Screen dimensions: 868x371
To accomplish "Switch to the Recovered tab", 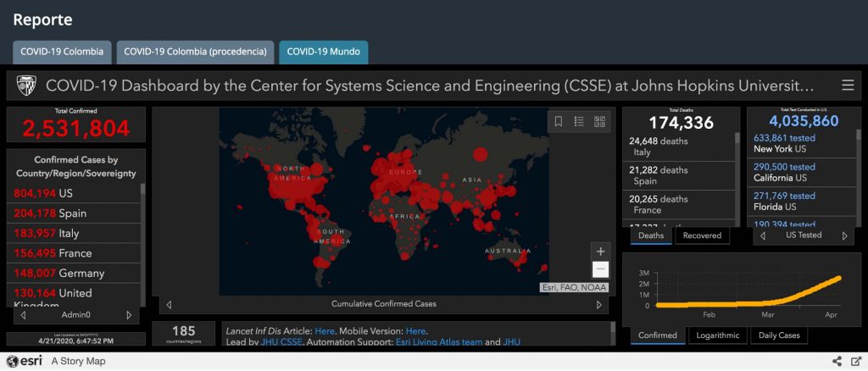I will coord(702,235).
